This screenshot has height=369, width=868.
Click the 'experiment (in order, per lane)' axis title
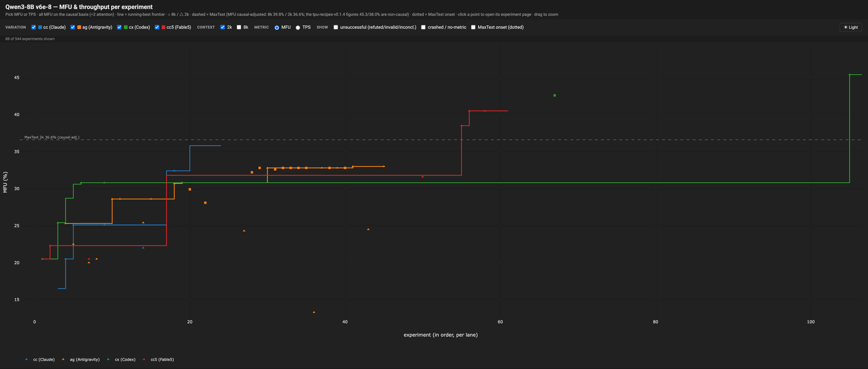(440, 335)
